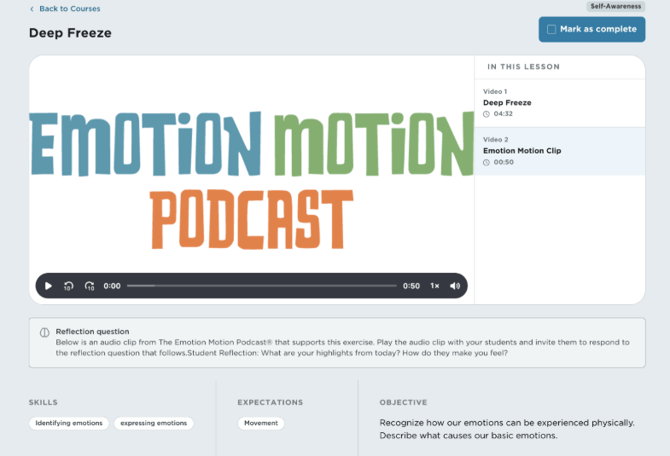Rewind the audio 10 seconds
Image resolution: width=670 pixels, height=456 pixels.
coord(68,286)
